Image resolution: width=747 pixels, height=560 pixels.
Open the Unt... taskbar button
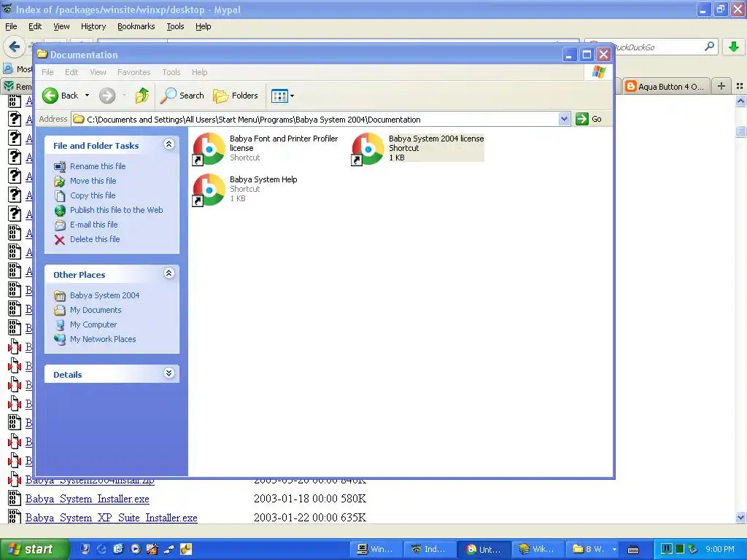(x=483, y=550)
